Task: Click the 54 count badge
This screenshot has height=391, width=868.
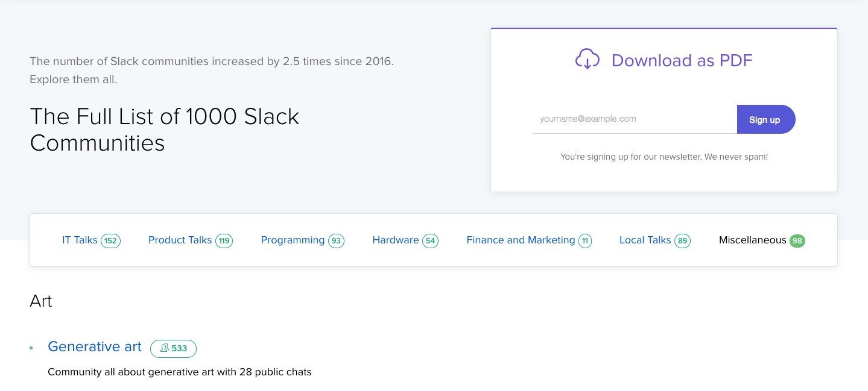Action: [x=430, y=241]
